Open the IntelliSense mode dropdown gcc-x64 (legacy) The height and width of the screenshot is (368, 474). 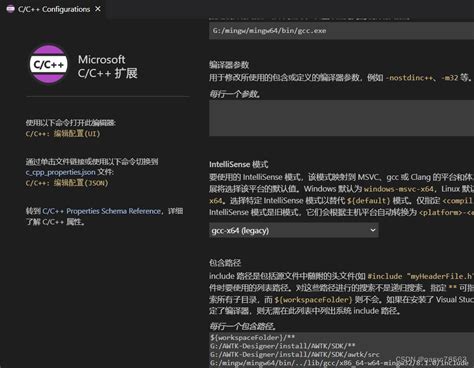(x=294, y=230)
